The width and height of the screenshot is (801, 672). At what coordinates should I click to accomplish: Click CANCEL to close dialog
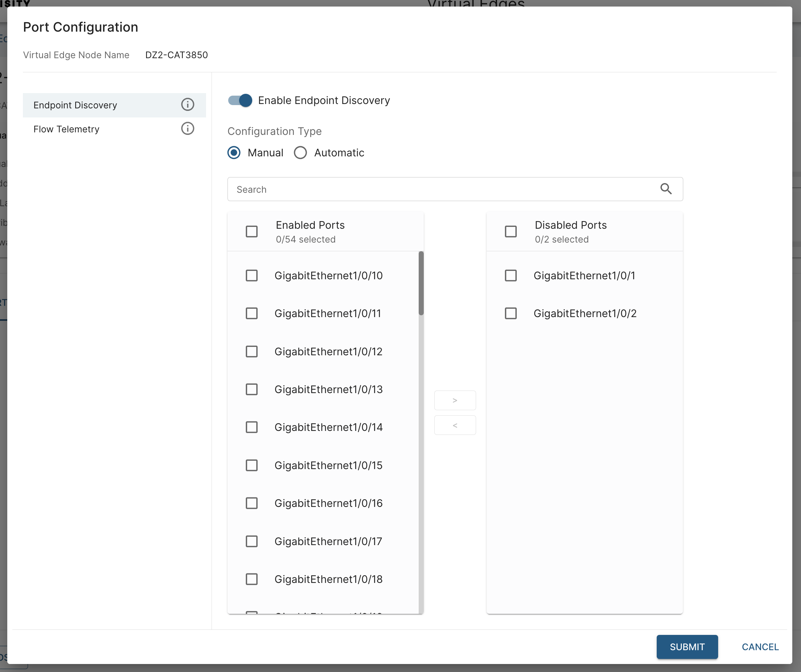760,647
